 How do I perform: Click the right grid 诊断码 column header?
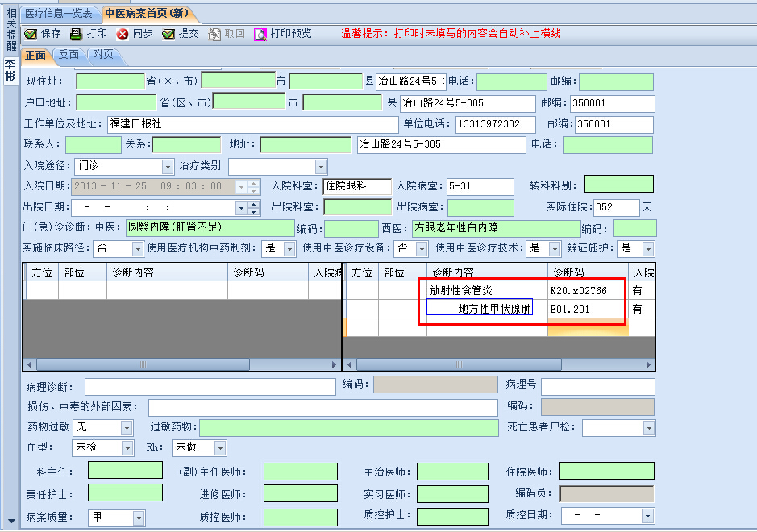pyautogui.click(x=588, y=272)
